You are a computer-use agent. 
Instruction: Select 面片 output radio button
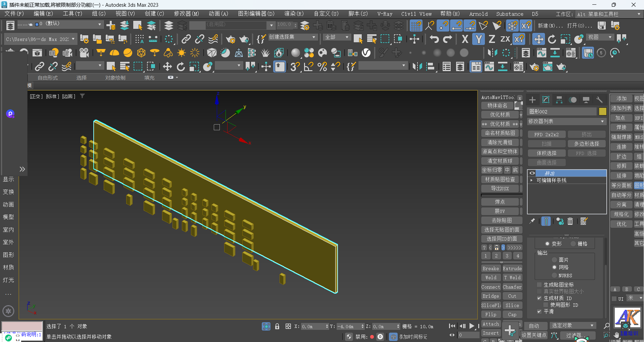click(554, 260)
